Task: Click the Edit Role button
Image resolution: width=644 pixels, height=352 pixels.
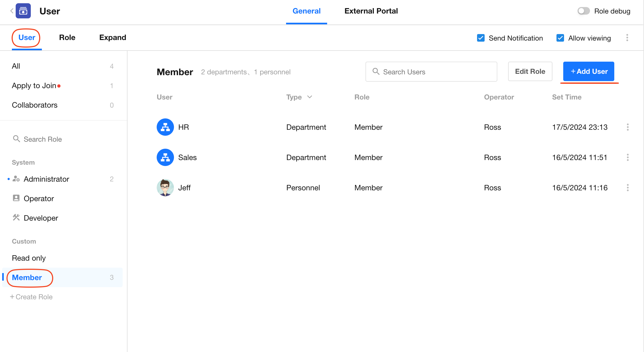Action: click(530, 71)
